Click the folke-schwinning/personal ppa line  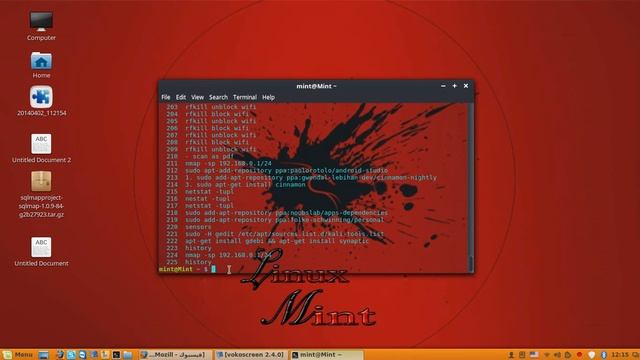(x=275, y=220)
